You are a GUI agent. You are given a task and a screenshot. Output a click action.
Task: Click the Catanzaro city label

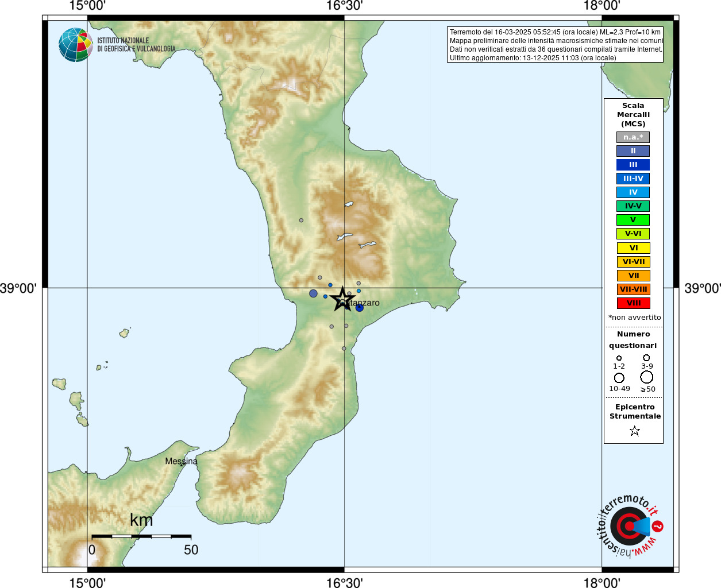click(358, 303)
